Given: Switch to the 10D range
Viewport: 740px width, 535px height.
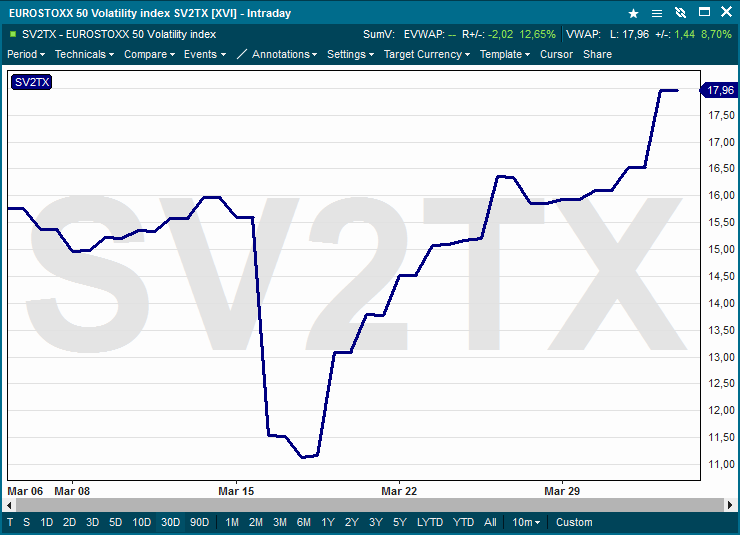Looking at the screenshot, I should click(x=142, y=522).
